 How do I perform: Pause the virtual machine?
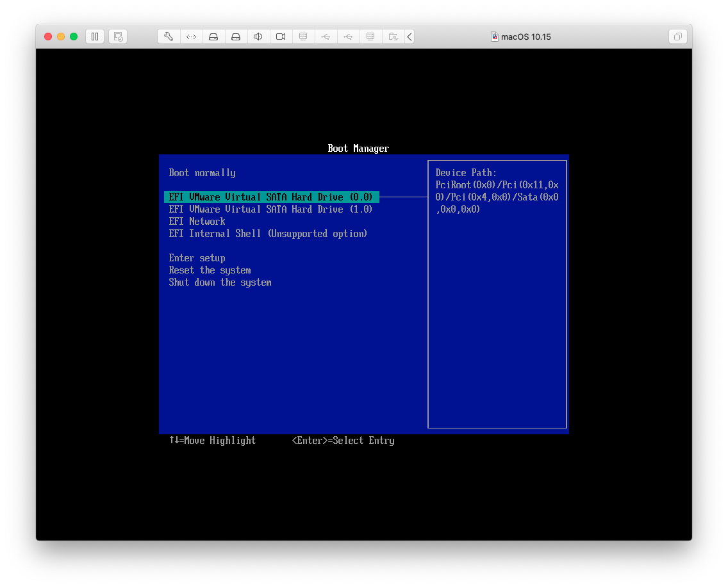pos(95,37)
